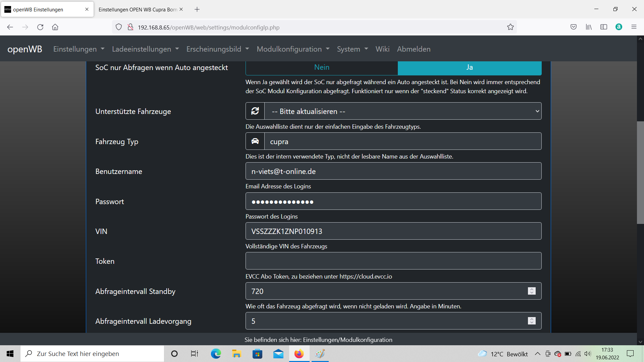Switch to Einstellungen OPEN WB Cupra Born tab

pos(138,9)
